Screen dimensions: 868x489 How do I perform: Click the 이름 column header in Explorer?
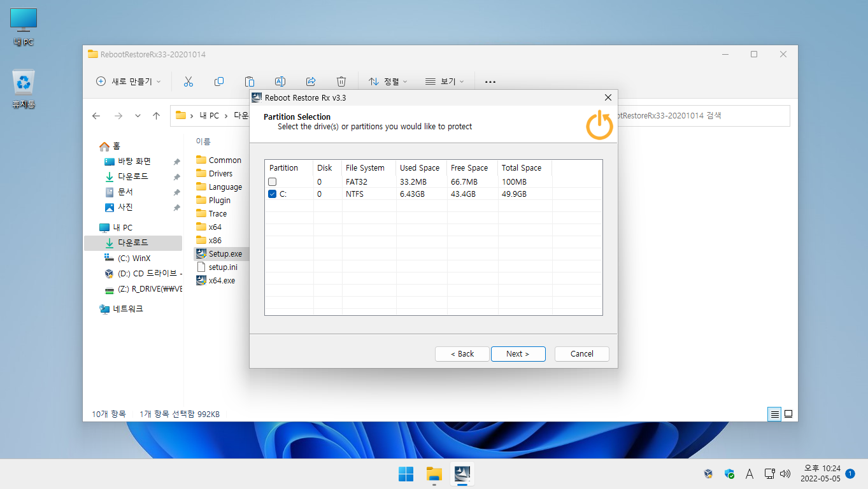203,141
